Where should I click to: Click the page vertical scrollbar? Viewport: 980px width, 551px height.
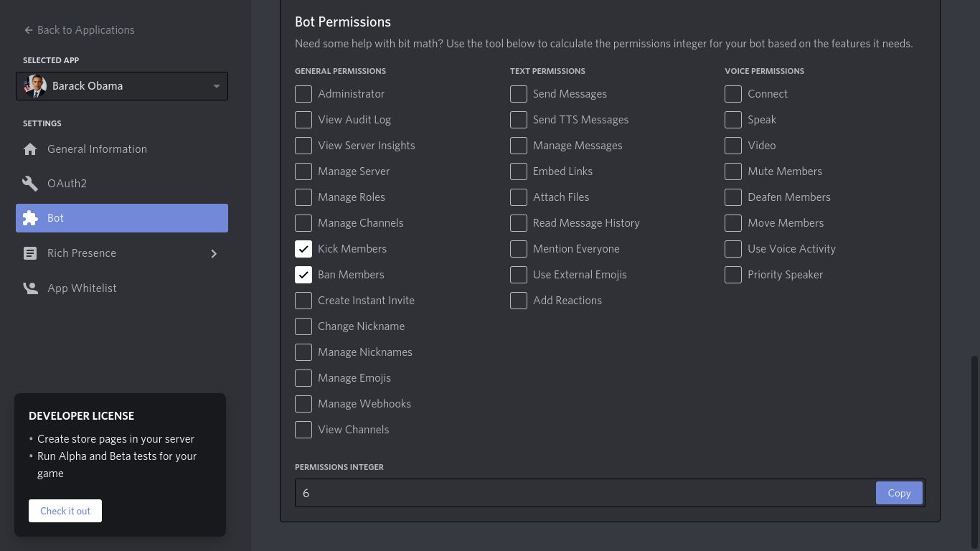coord(975,452)
